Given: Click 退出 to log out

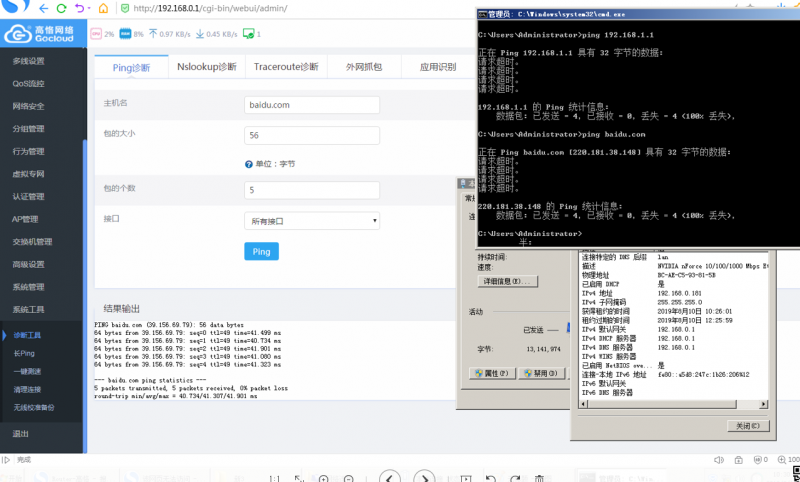Looking at the screenshot, I should (20, 434).
